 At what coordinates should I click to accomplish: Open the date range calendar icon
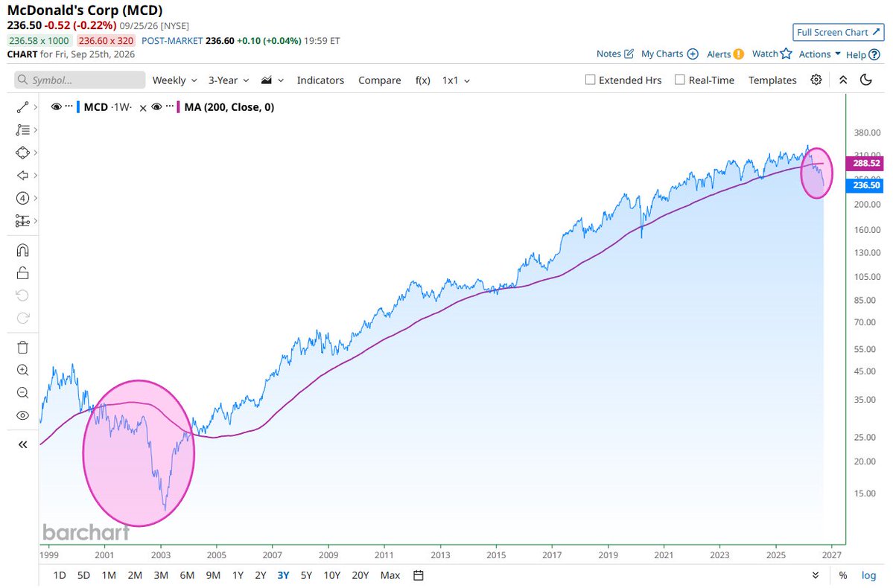click(418, 575)
